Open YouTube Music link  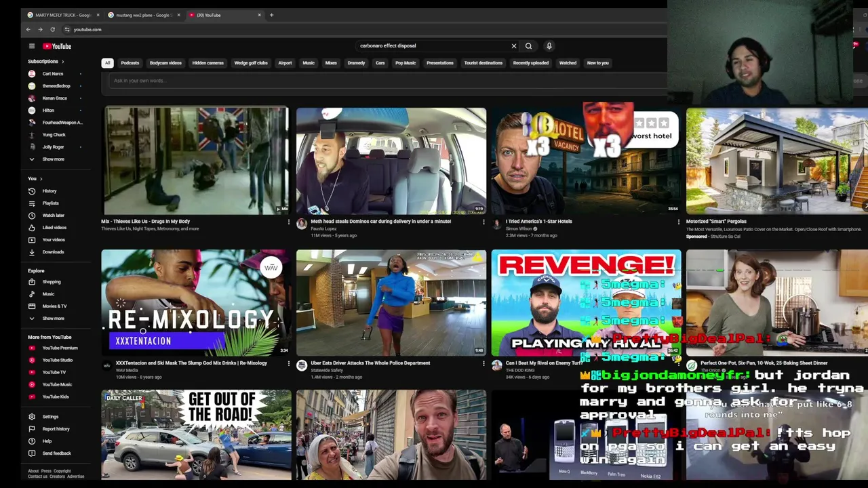tap(57, 384)
